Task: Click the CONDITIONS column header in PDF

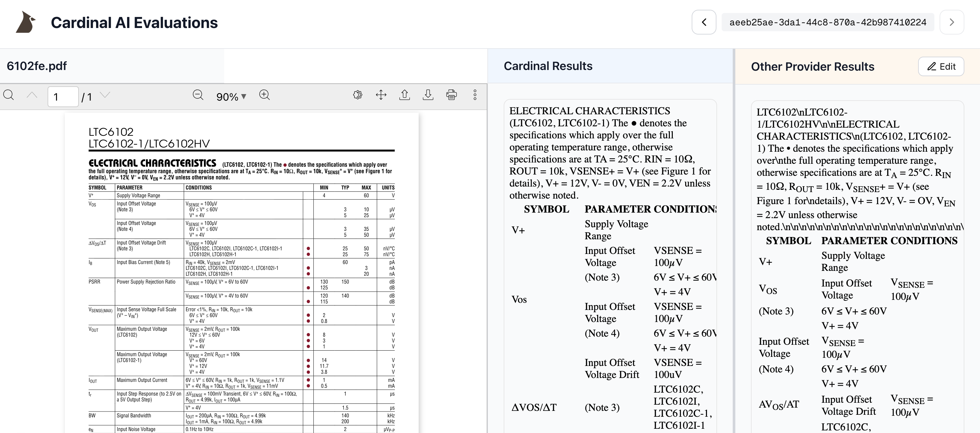Action: coord(199,188)
